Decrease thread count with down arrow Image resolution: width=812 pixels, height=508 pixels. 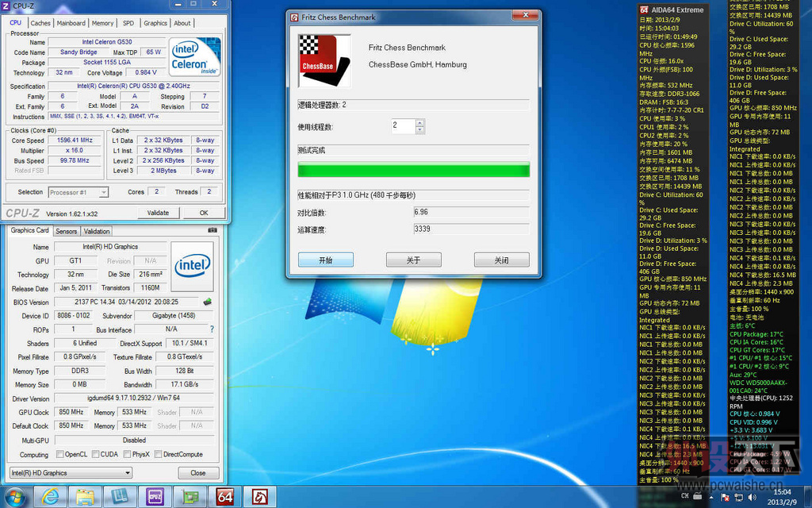point(420,130)
